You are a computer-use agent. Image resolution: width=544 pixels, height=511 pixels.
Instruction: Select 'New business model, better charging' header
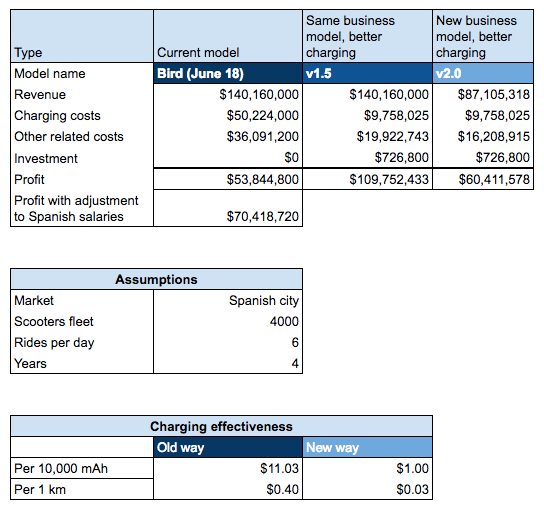pyautogui.click(x=483, y=36)
